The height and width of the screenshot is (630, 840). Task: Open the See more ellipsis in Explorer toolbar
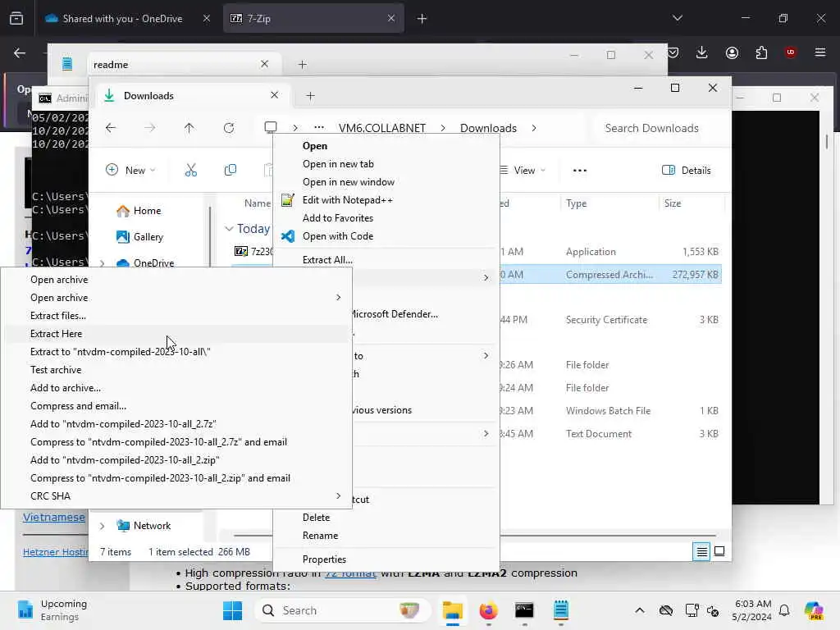pos(580,171)
